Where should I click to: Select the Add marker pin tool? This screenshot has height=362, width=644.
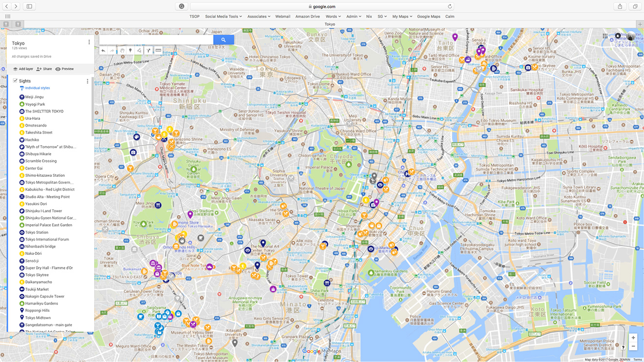click(x=130, y=50)
